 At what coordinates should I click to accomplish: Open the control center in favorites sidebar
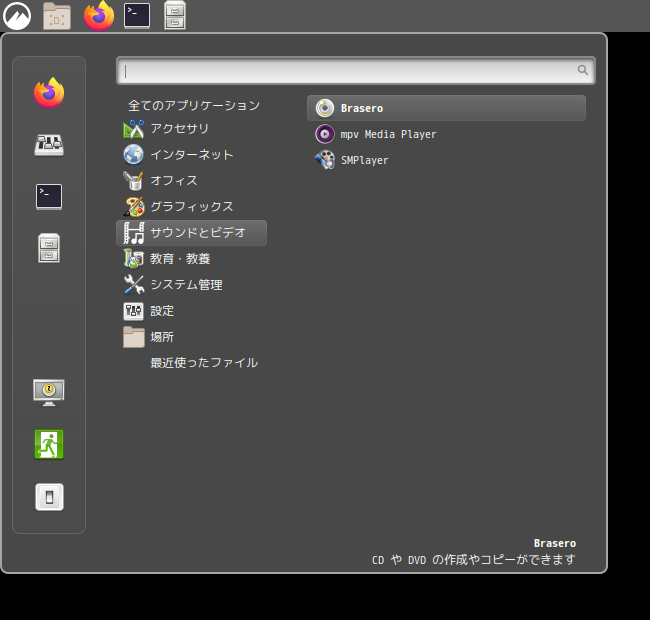pyautogui.click(x=49, y=145)
